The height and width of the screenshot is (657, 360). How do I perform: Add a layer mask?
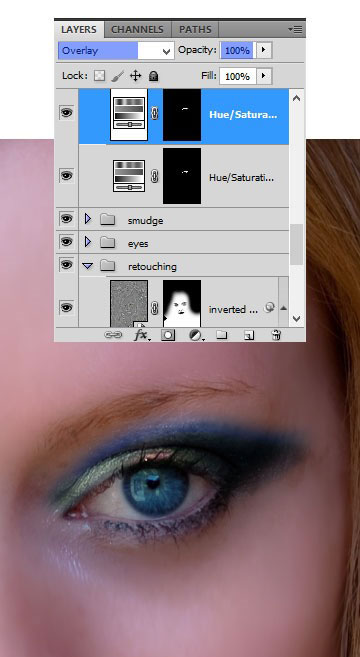(168, 335)
